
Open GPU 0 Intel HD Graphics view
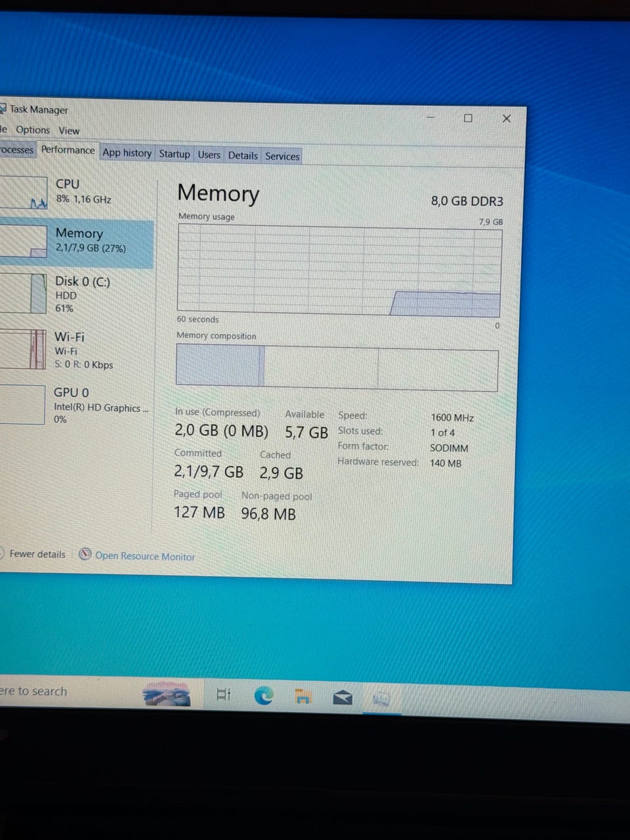(x=77, y=404)
